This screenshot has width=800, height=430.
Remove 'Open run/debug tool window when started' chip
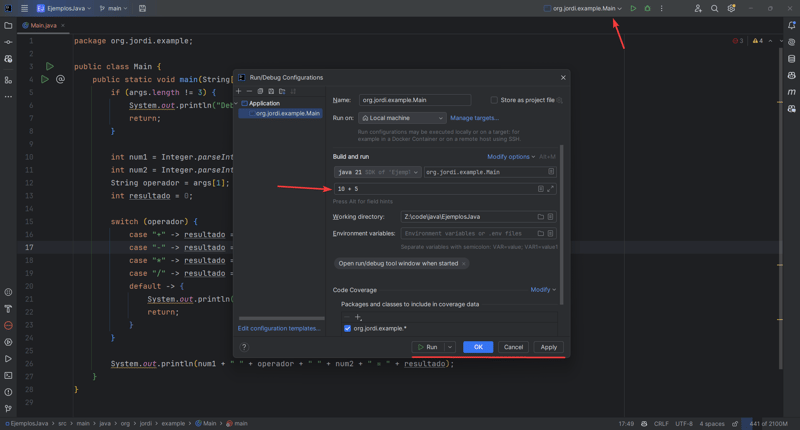point(463,264)
